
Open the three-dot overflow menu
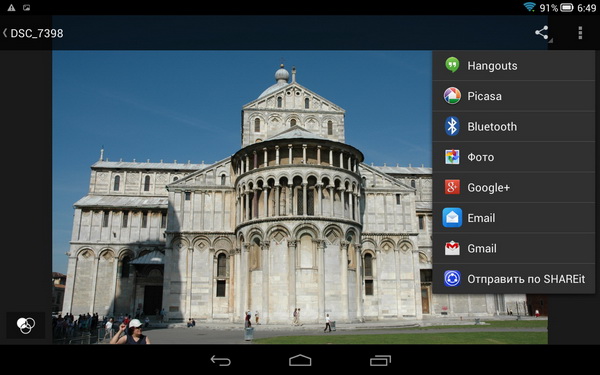coord(580,33)
